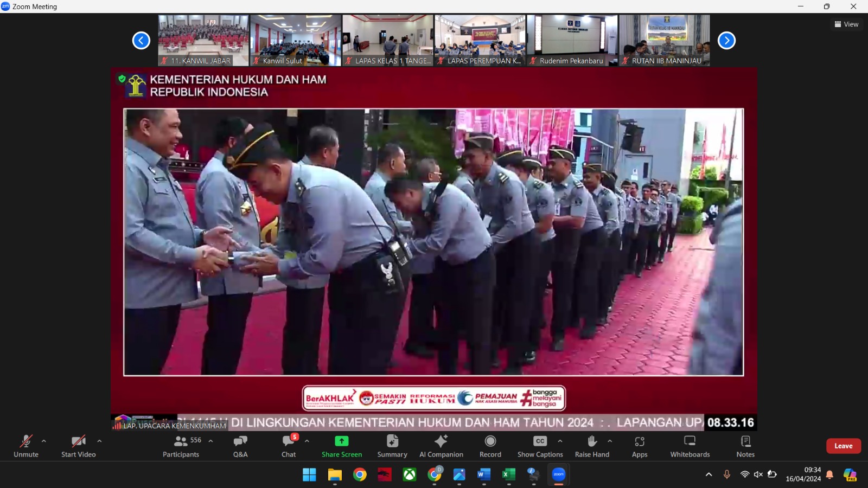Open the View layout menu
Image resolution: width=868 pixels, height=488 pixels.
(846, 24)
